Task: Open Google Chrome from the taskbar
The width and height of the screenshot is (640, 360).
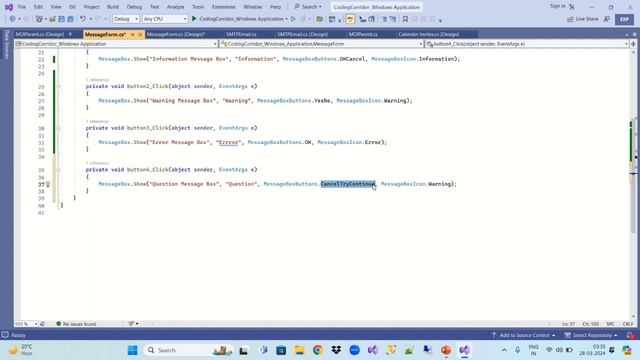Action: click(x=318, y=350)
